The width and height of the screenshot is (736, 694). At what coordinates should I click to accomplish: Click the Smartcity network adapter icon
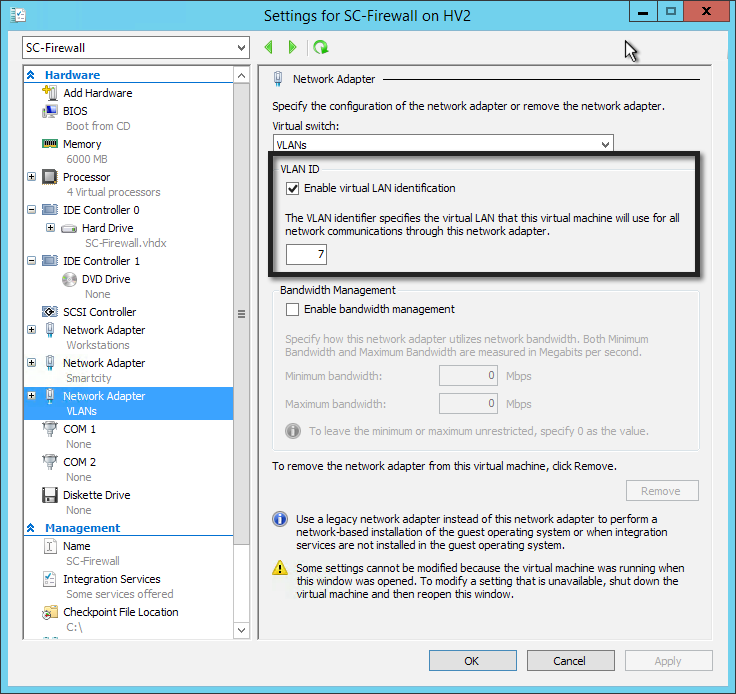[50, 363]
